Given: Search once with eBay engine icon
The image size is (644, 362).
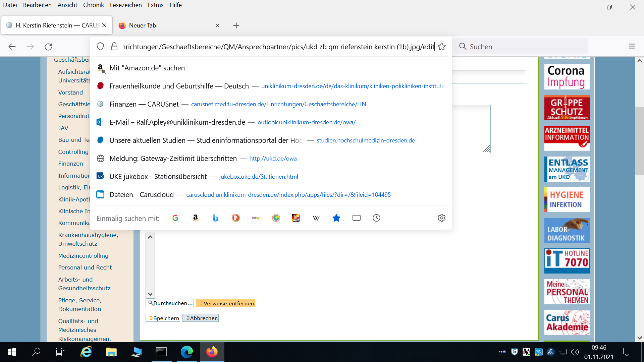Looking at the screenshot, I should coord(256,218).
